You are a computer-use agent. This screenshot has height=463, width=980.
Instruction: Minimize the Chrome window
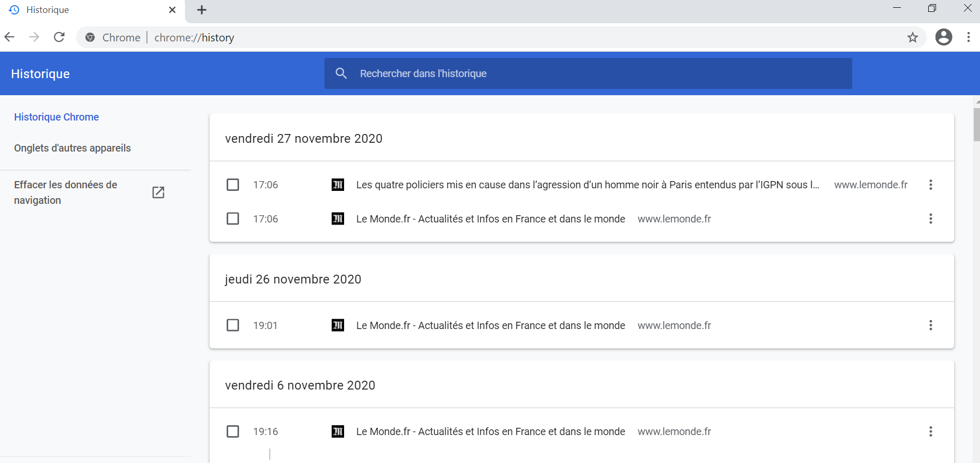897,8
